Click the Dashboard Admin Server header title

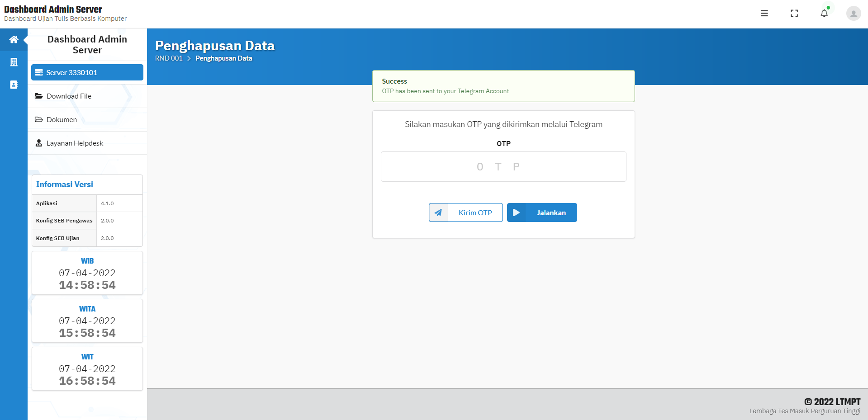pos(53,9)
